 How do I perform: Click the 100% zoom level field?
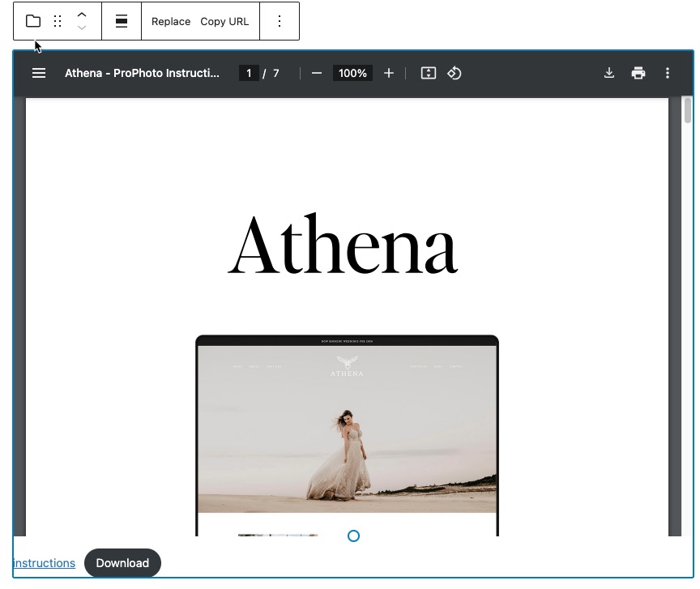pos(352,73)
